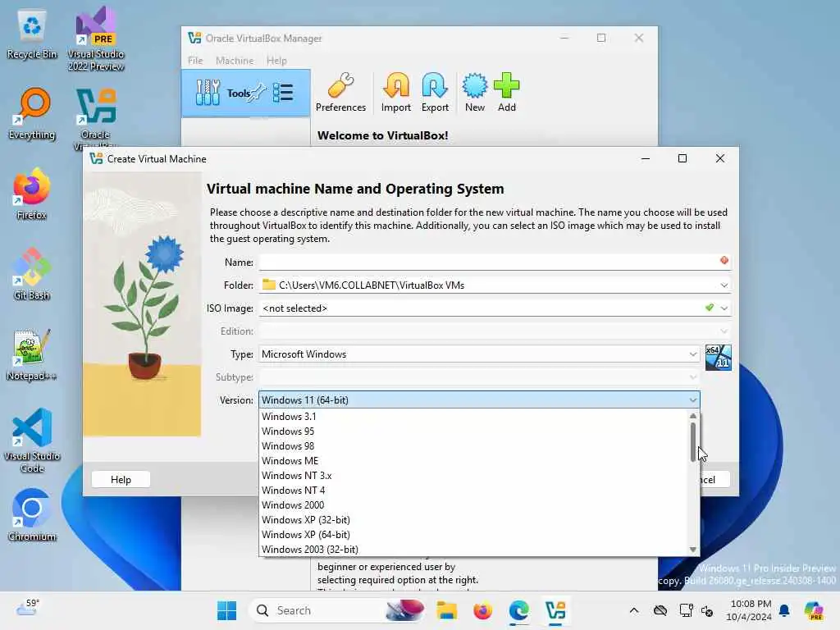Image resolution: width=840 pixels, height=630 pixels.
Task: Click the Export appliance icon
Action: tap(435, 85)
